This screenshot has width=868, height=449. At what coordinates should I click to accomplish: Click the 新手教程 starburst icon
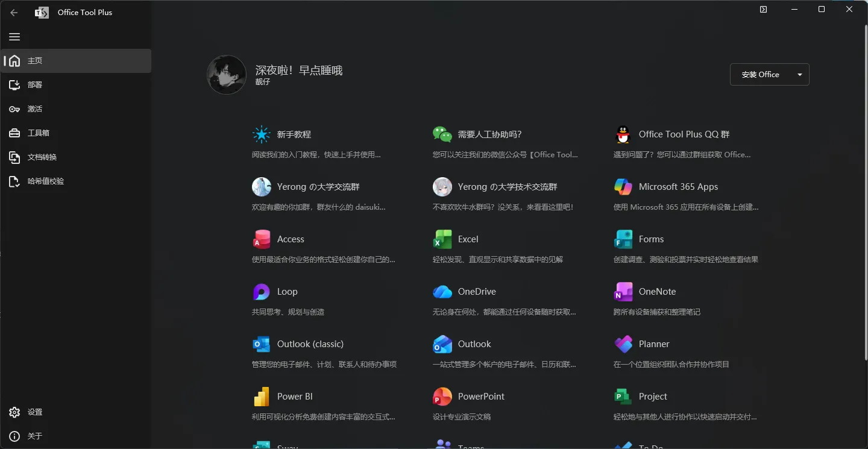coord(262,134)
